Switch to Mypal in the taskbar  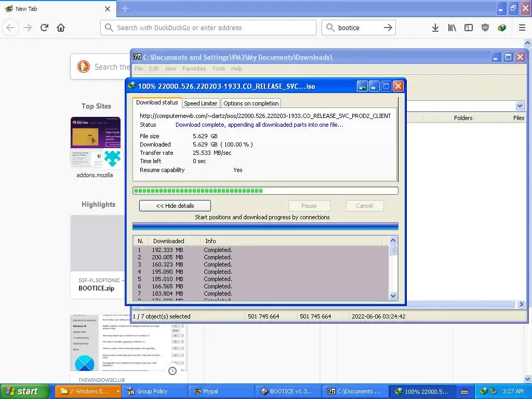coord(221,391)
